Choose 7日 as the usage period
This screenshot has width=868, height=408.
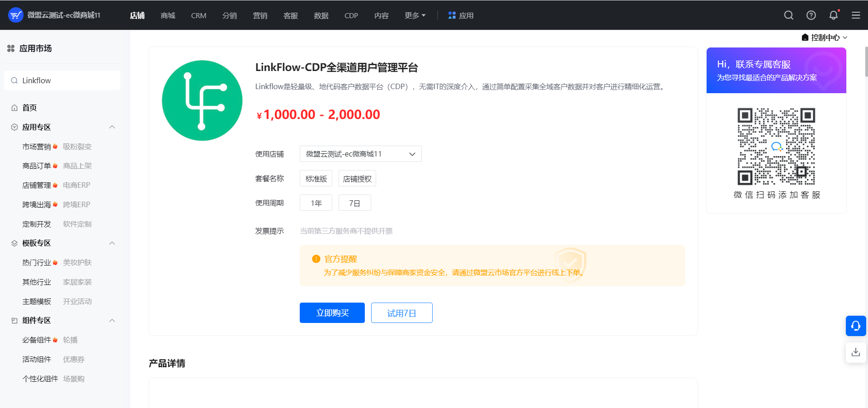(x=354, y=202)
